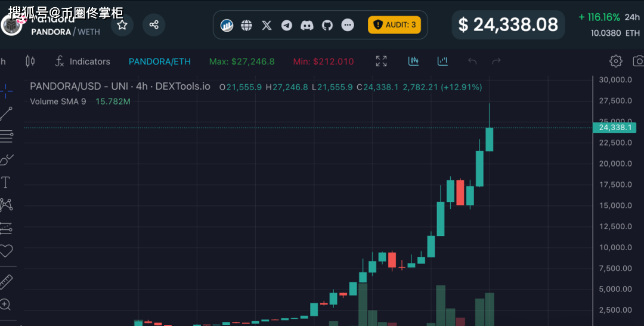Share the PANDORA pair via share icon

coord(154,25)
